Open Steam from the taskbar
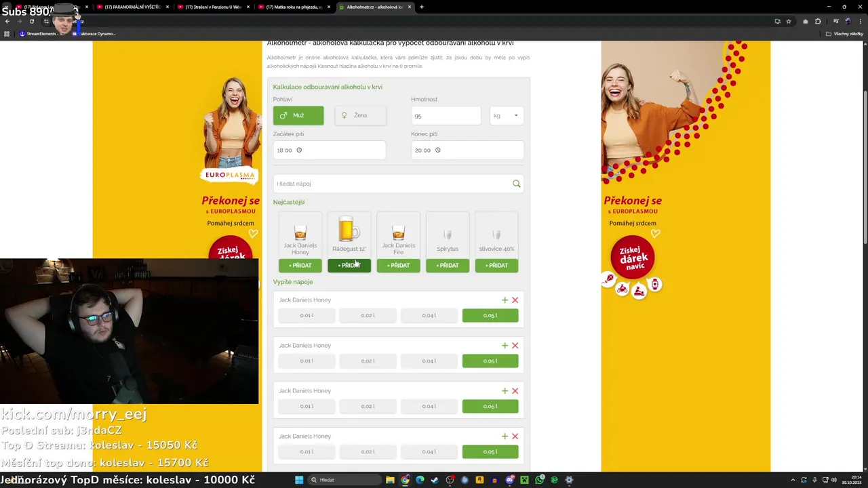This screenshot has width=868, height=488. click(x=435, y=480)
